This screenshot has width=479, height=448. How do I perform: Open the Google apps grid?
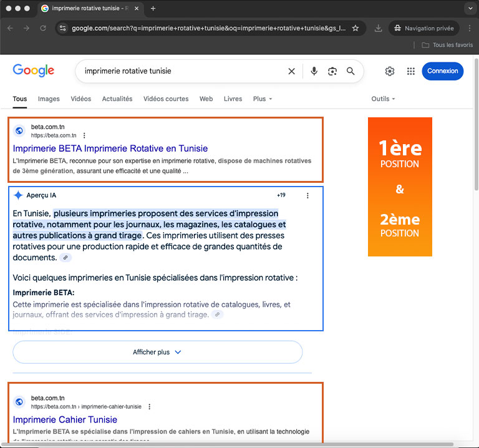[x=410, y=71]
